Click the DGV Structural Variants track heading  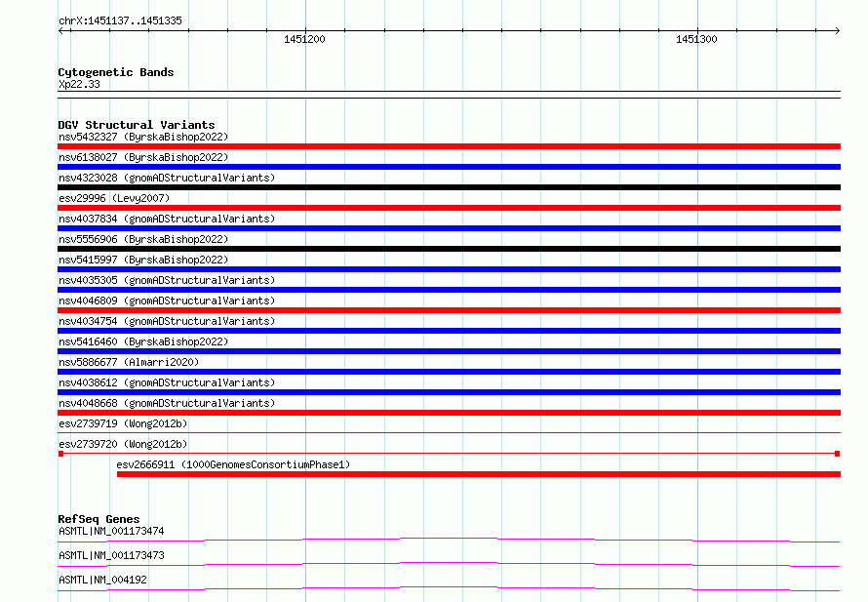[x=137, y=125]
